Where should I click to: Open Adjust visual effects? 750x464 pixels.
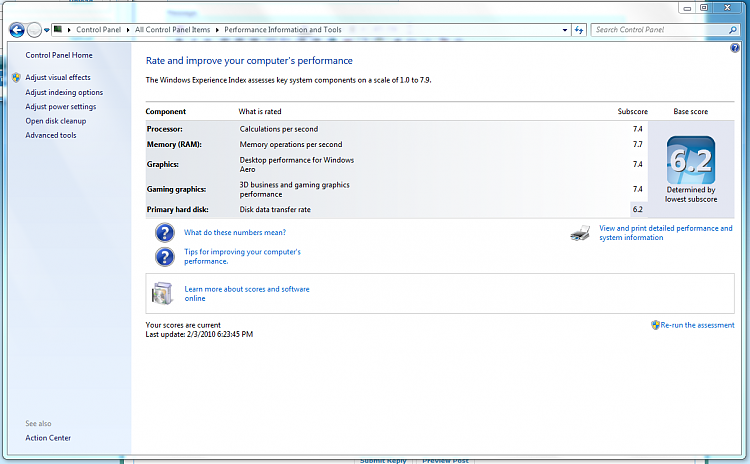(58, 77)
